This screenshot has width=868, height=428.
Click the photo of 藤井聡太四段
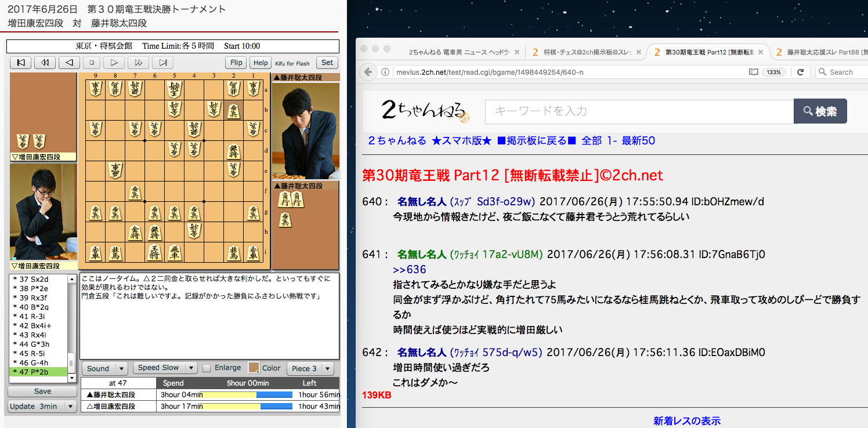click(306, 130)
